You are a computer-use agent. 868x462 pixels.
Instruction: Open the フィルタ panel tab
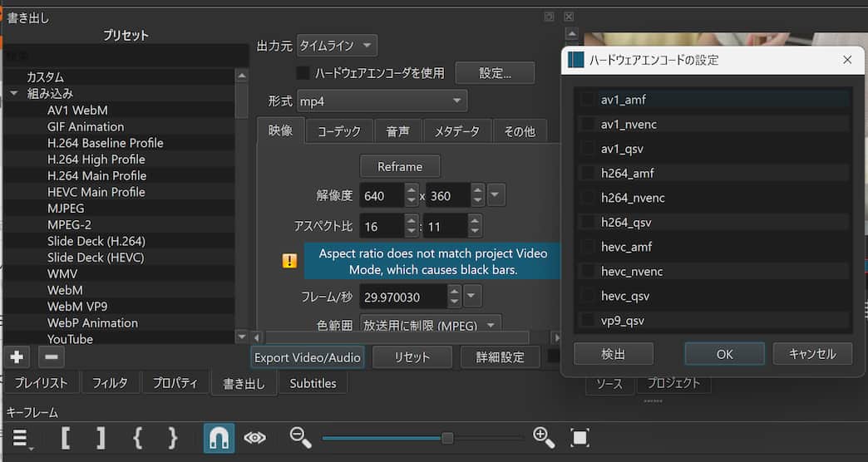(x=110, y=383)
